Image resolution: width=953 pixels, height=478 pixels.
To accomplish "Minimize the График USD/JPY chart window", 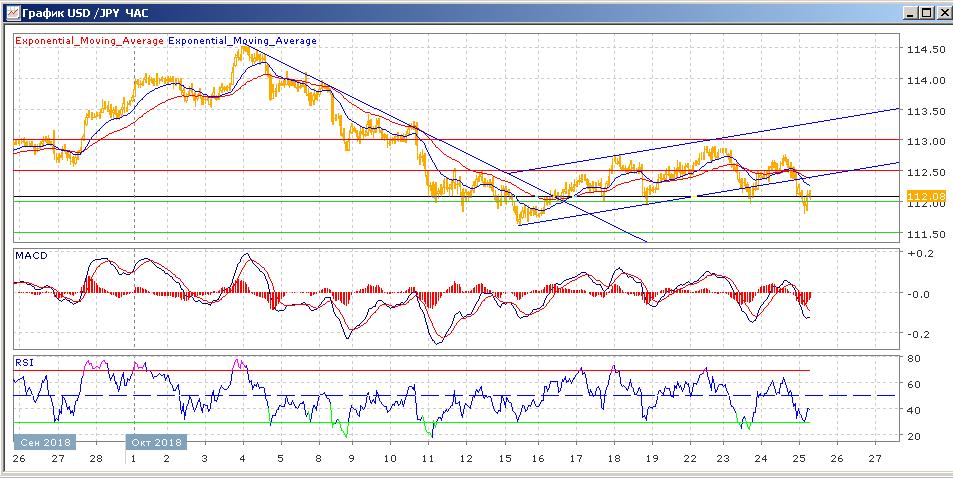I will (x=909, y=12).
